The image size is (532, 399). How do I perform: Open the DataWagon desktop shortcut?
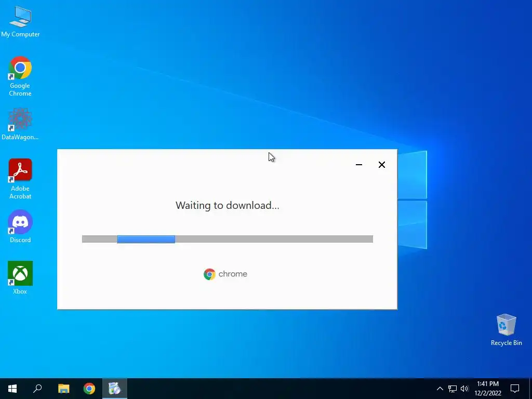tap(20, 124)
